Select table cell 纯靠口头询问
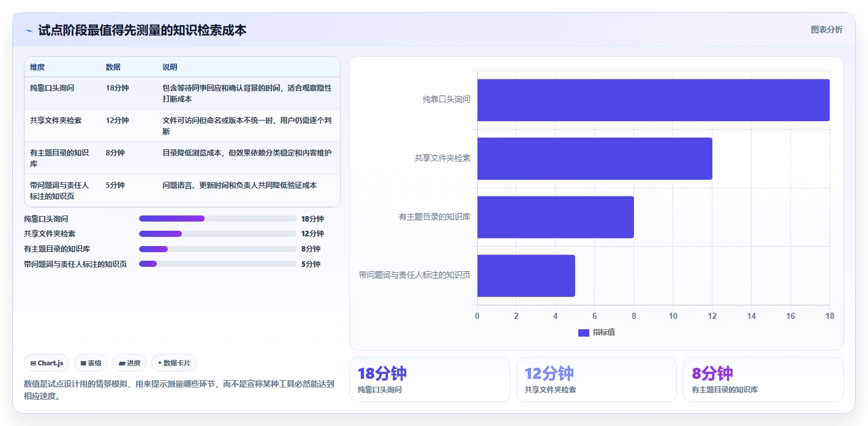This screenshot has width=868, height=426. (62, 93)
